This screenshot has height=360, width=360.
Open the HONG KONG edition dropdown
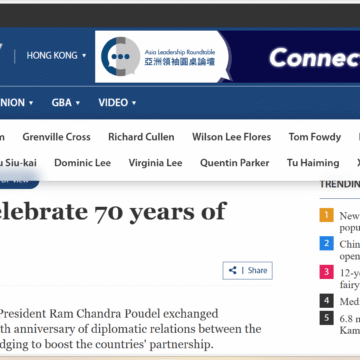pyautogui.click(x=56, y=55)
